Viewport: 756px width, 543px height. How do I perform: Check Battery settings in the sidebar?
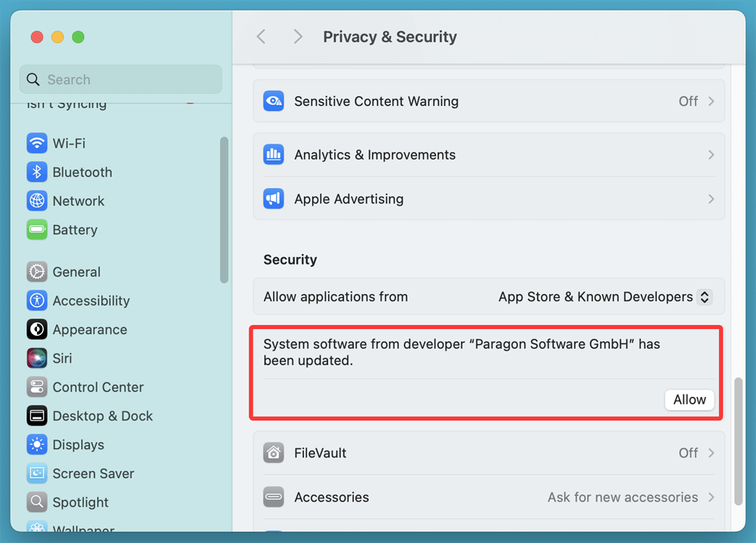pos(75,230)
